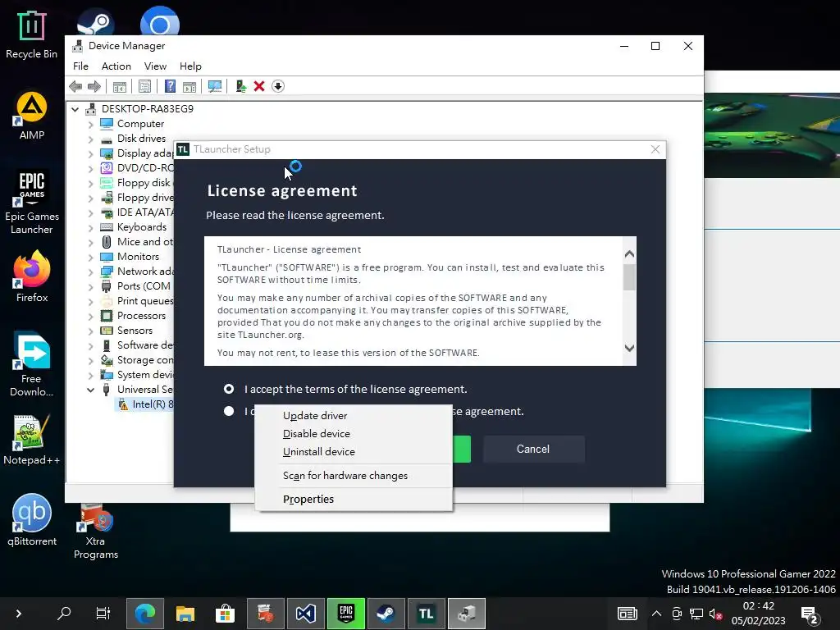Viewport: 840px width, 630px height.
Task: Open the Help menu in Device Manager
Action: (x=190, y=66)
